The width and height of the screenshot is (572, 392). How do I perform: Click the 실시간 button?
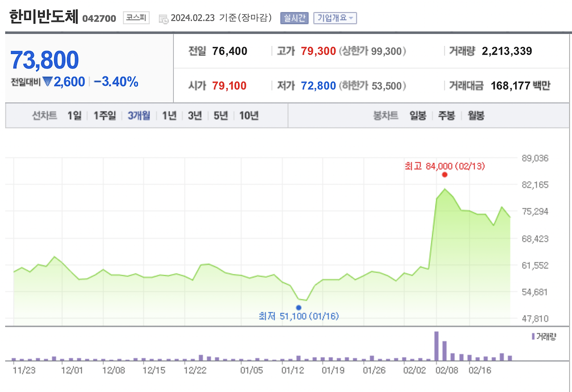click(294, 18)
